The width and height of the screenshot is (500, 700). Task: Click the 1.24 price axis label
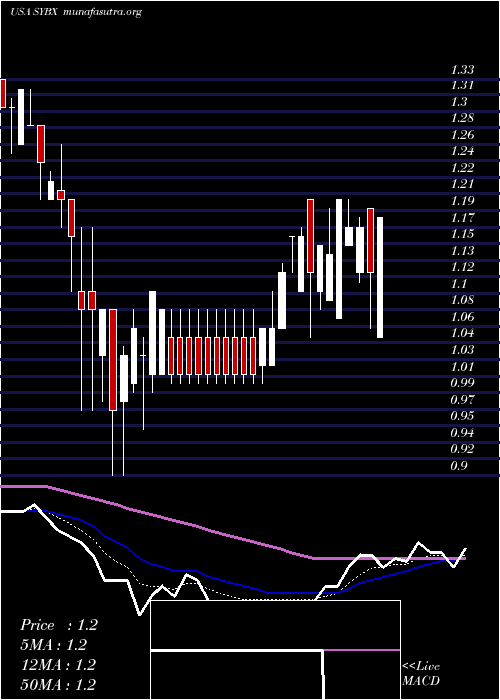[x=462, y=151]
